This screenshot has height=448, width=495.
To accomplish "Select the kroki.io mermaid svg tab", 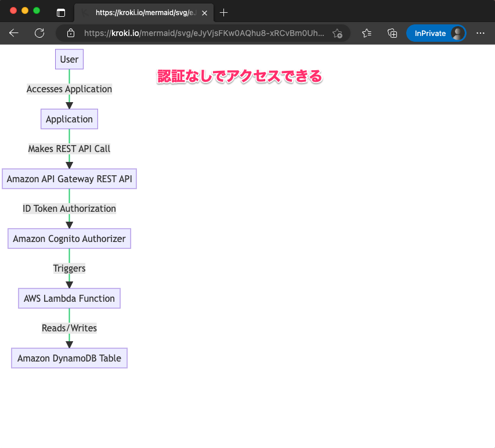I will pos(144,13).
